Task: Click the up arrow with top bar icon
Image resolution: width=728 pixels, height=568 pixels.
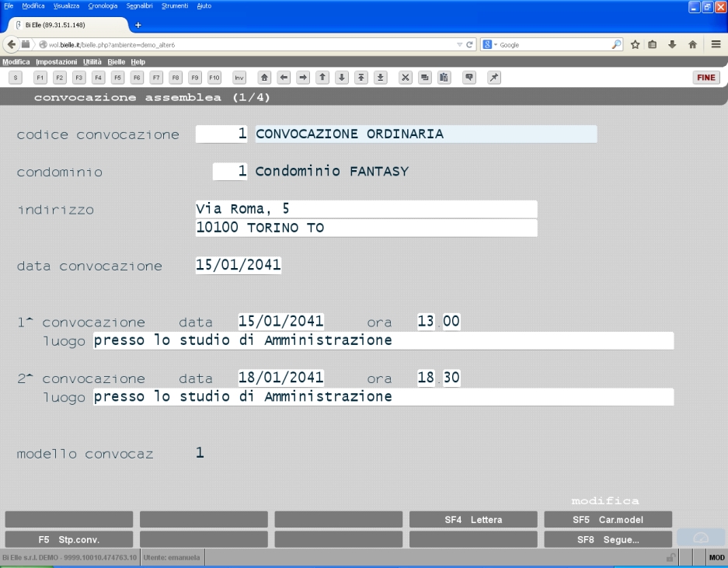Action: pyautogui.click(x=361, y=78)
